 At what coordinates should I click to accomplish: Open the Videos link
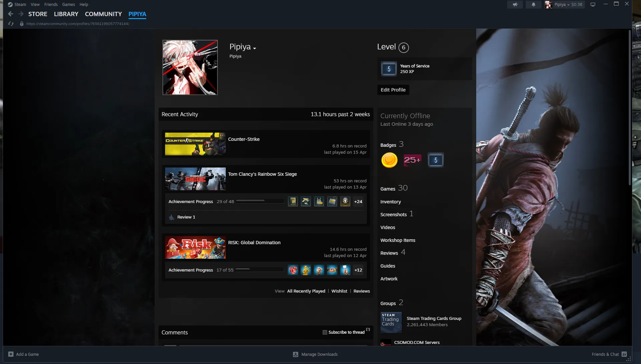point(388,228)
